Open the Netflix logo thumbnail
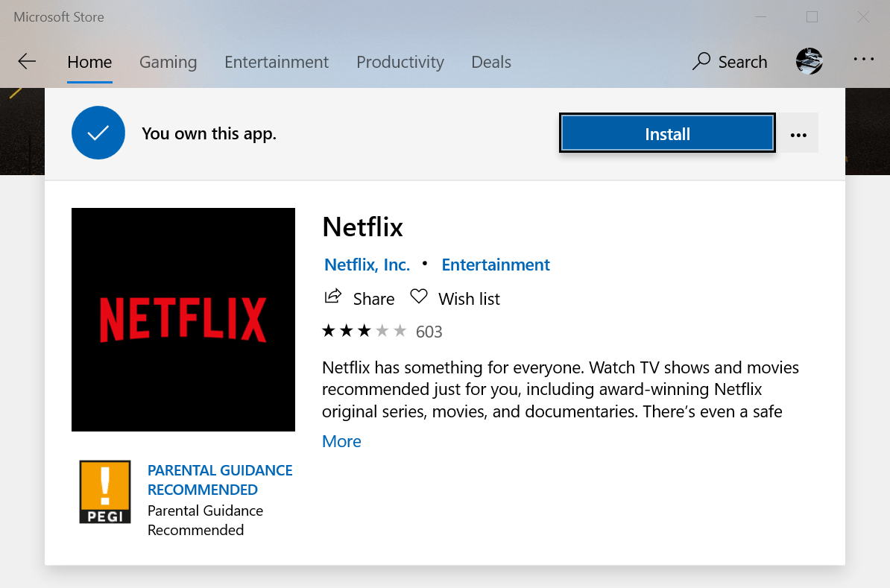 pos(183,320)
